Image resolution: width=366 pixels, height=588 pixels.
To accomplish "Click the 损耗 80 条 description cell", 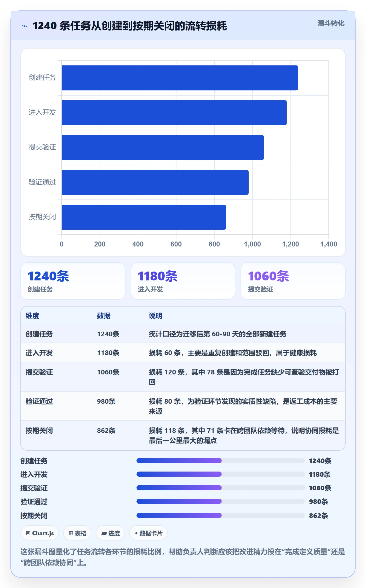I will [x=243, y=406].
